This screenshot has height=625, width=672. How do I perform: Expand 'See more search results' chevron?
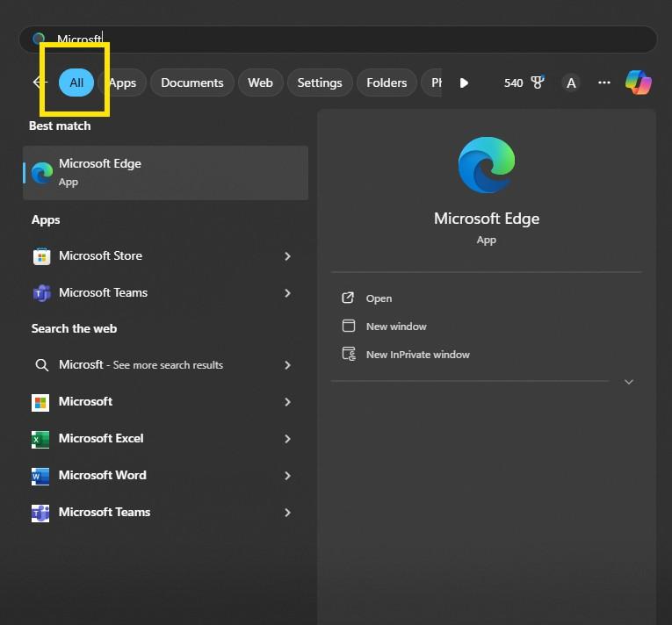pos(287,365)
